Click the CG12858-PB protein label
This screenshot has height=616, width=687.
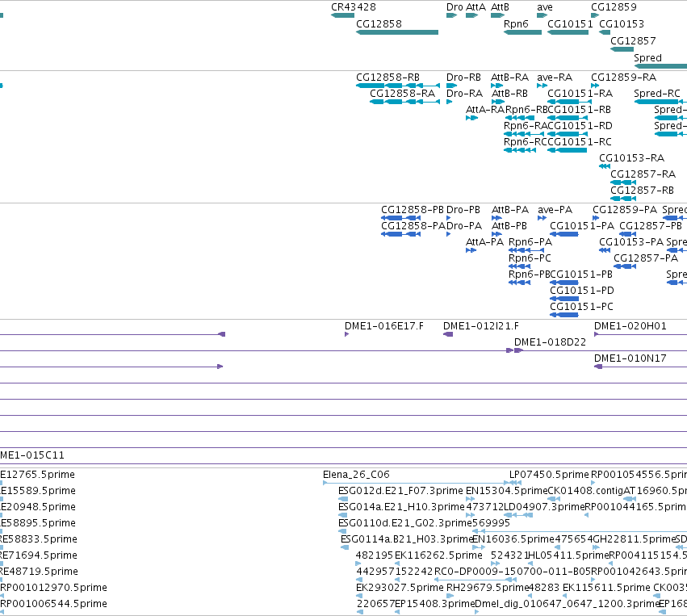pyautogui.click(x=413, y=210)
